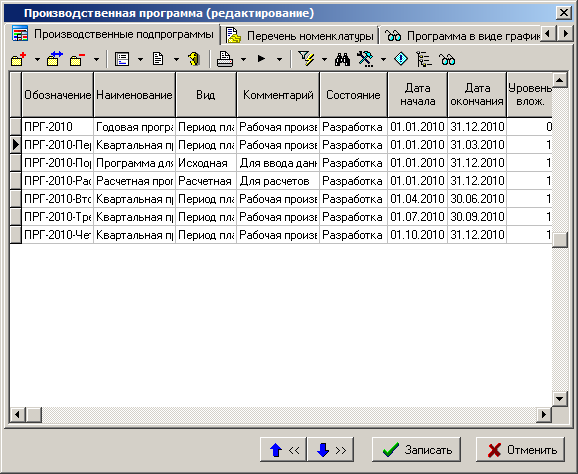Switch to Перечень номенклатуры tab
This screenshot has height=474, width=578.
point(300,36)
